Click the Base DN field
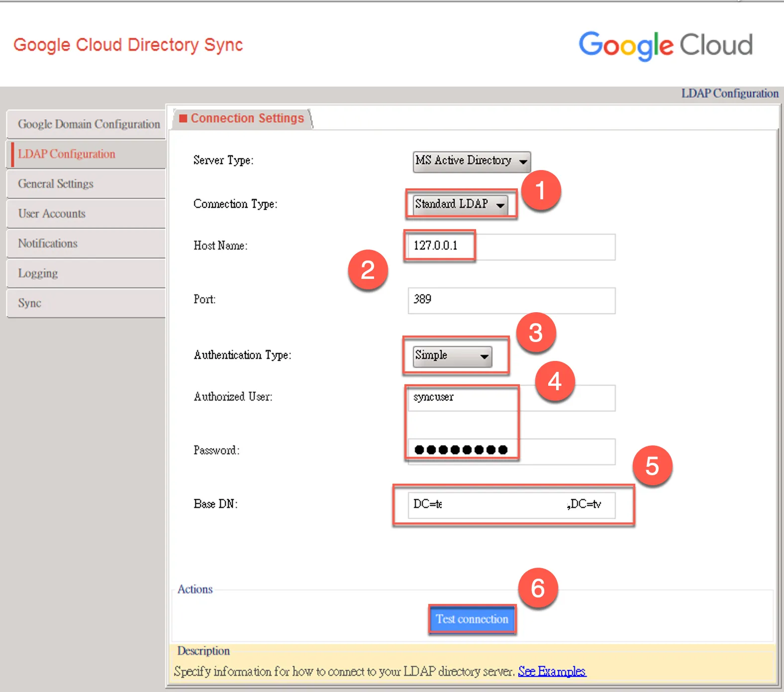This screenshot has height=692, width=784. click(511, 505)
